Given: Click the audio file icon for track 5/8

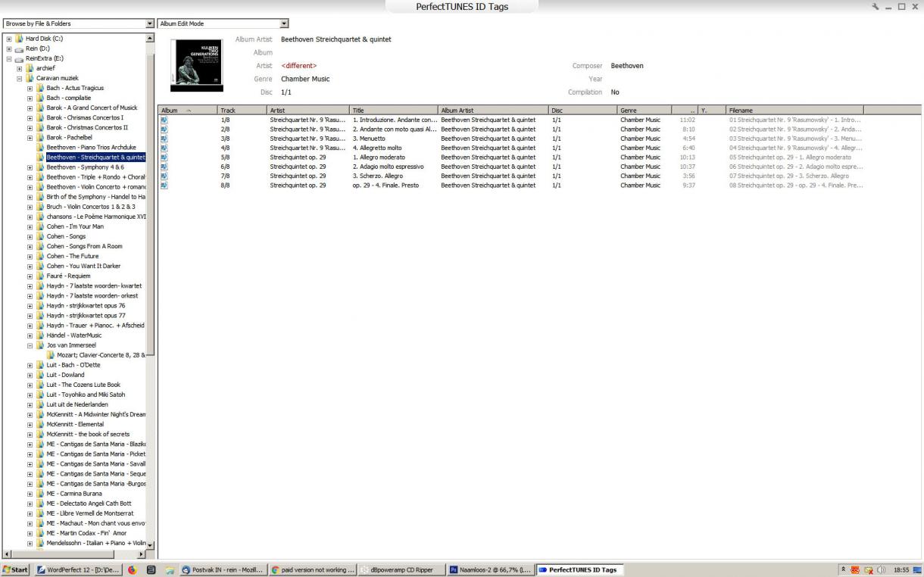Looking at the screenshot, I should coord(164,157).
